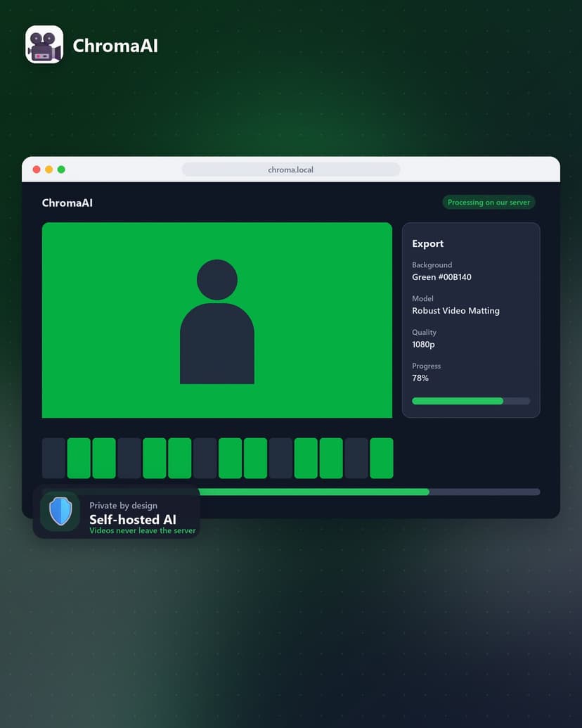Screen dimensions: 582x728
Task: Click the 'Model' label in Export panel
Action: point(423,298)
